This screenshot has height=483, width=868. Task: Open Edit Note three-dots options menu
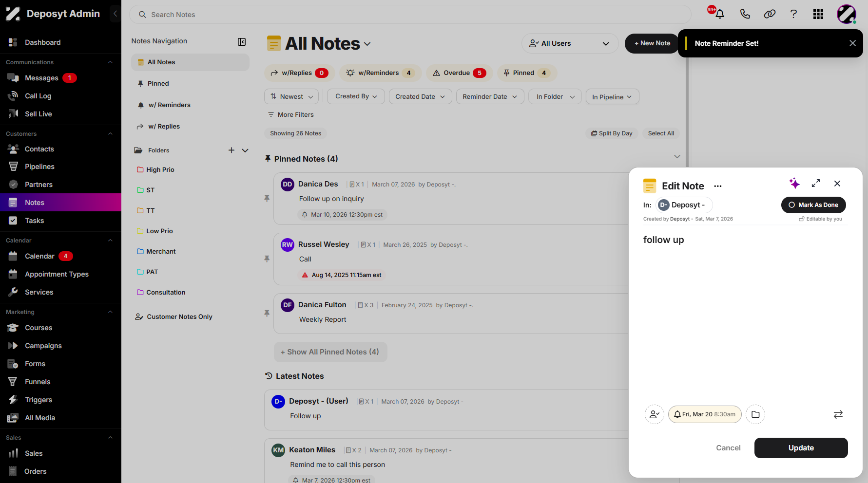point(718,186)
